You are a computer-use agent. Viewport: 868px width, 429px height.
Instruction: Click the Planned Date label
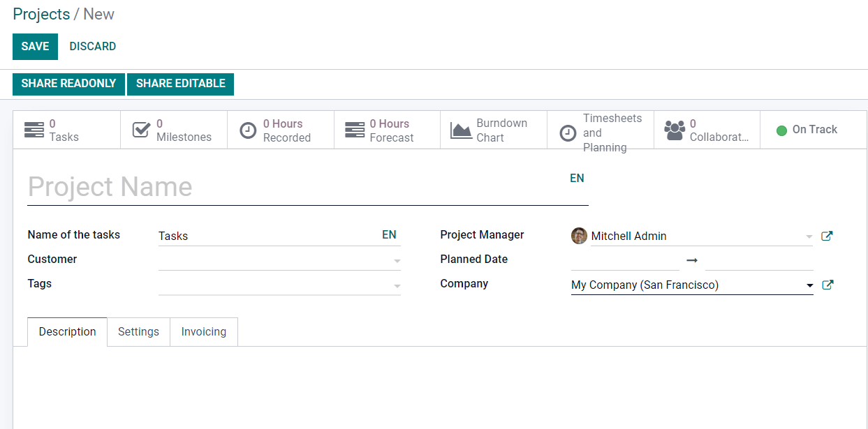click(474, 259)
